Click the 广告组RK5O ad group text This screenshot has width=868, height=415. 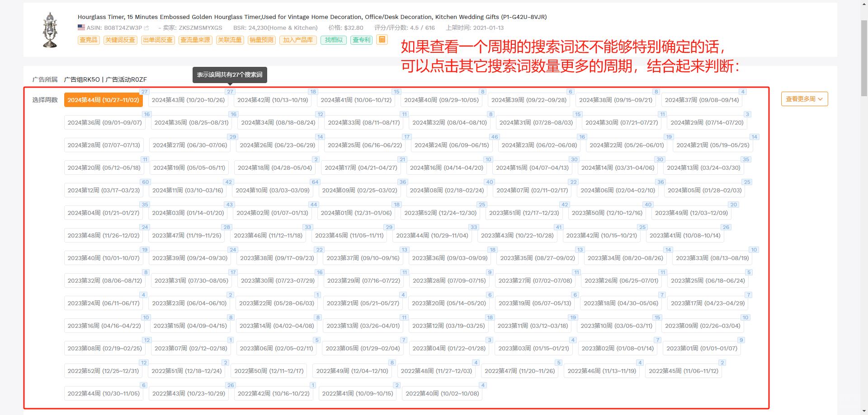pos(82,79)
